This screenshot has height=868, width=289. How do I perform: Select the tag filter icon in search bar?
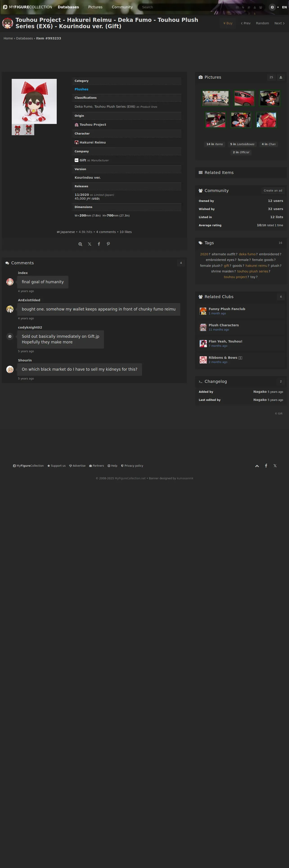pos(243,7)
